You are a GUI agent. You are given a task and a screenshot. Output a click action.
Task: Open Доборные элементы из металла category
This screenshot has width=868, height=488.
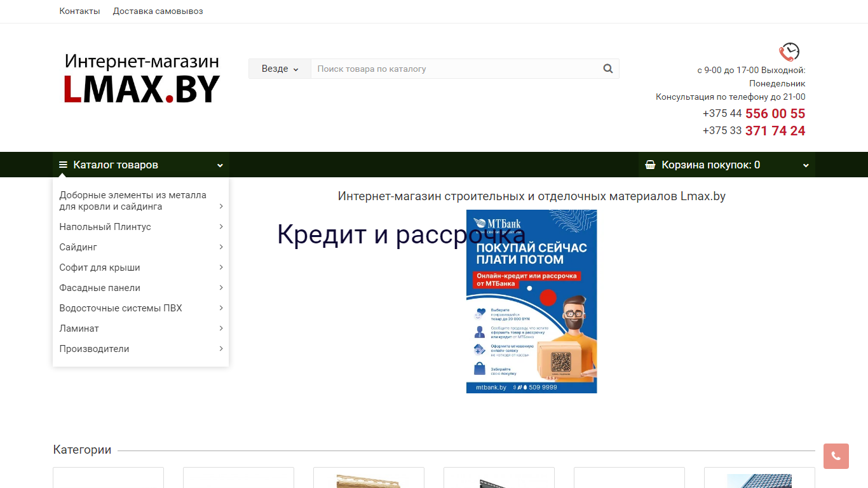click(x=133, y=201)
